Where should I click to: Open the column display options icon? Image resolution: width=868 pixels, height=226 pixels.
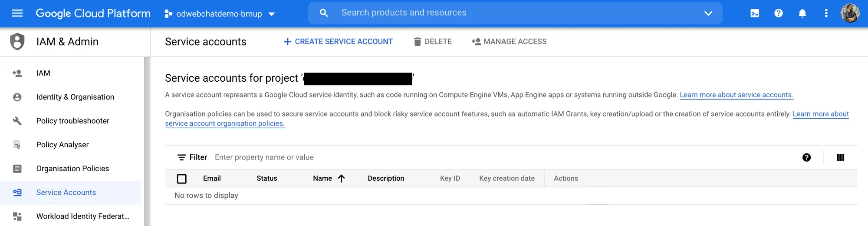coord(840,157)
